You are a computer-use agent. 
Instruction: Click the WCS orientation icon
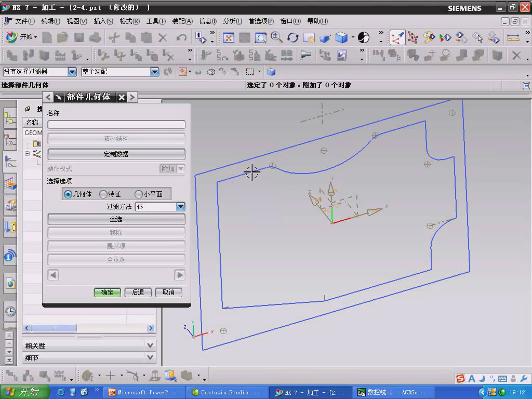pos(397,37)
